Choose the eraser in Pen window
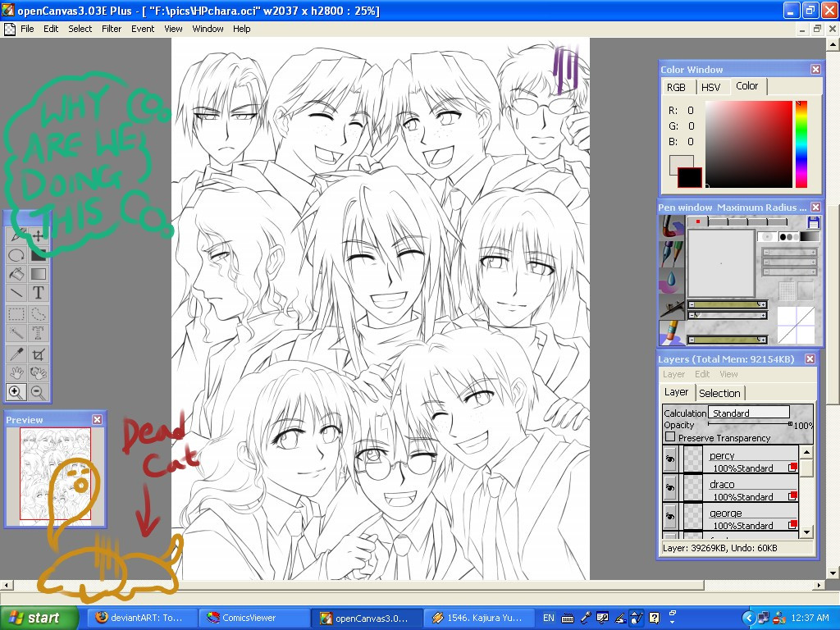This screenshot has width=840, height=630. (x=672, y=333)
